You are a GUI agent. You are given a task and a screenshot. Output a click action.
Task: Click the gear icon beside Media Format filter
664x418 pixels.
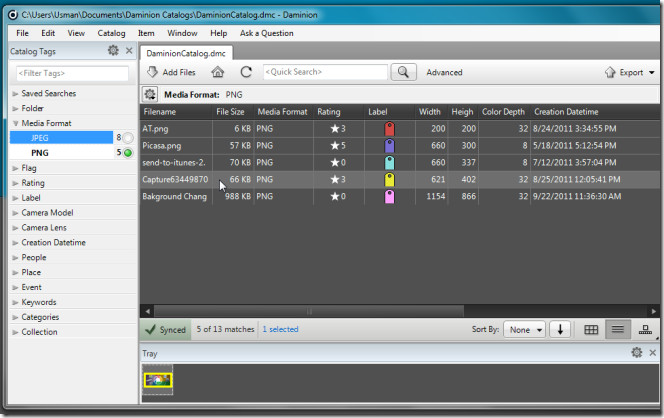tap(150, 94)
